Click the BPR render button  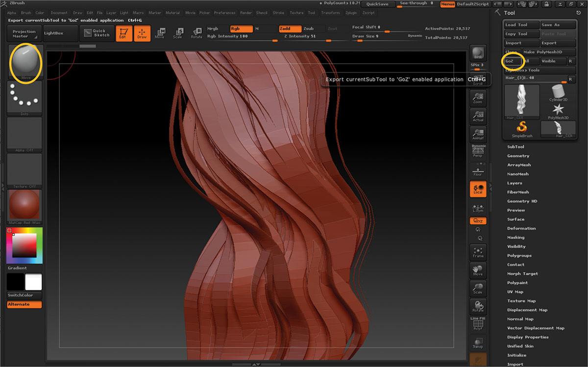pos(478,54)
